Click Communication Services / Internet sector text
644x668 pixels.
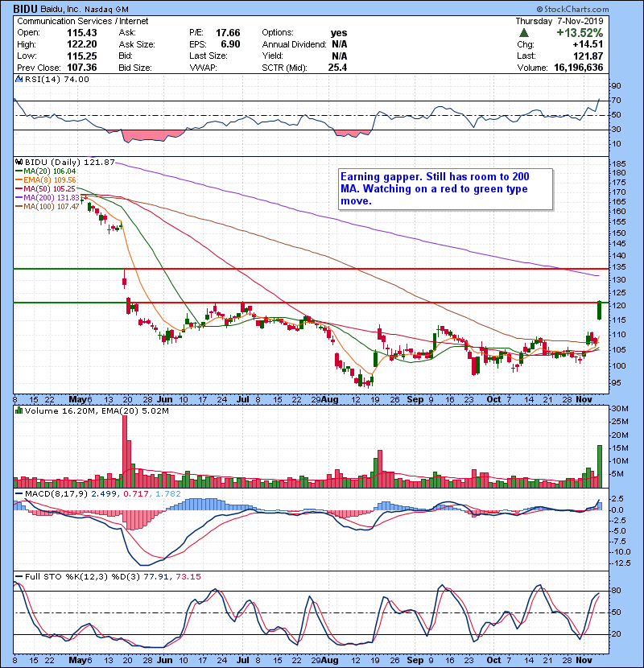[x=83, y=21]
